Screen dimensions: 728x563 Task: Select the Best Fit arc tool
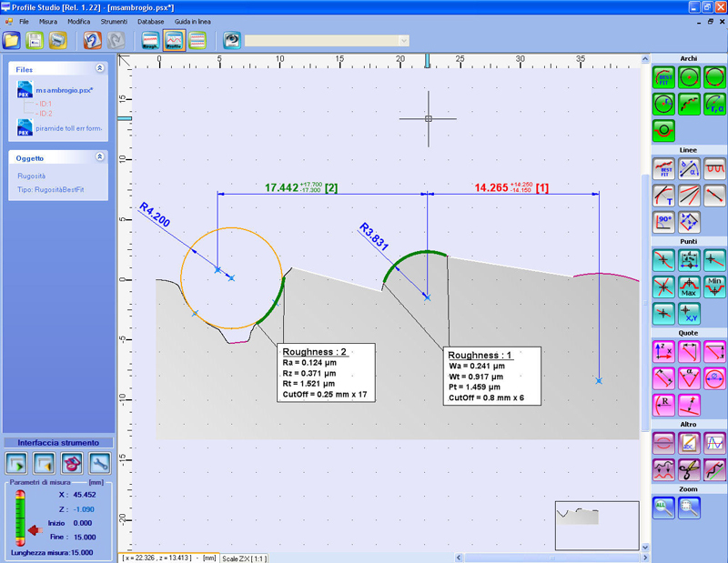click(663, 78)
